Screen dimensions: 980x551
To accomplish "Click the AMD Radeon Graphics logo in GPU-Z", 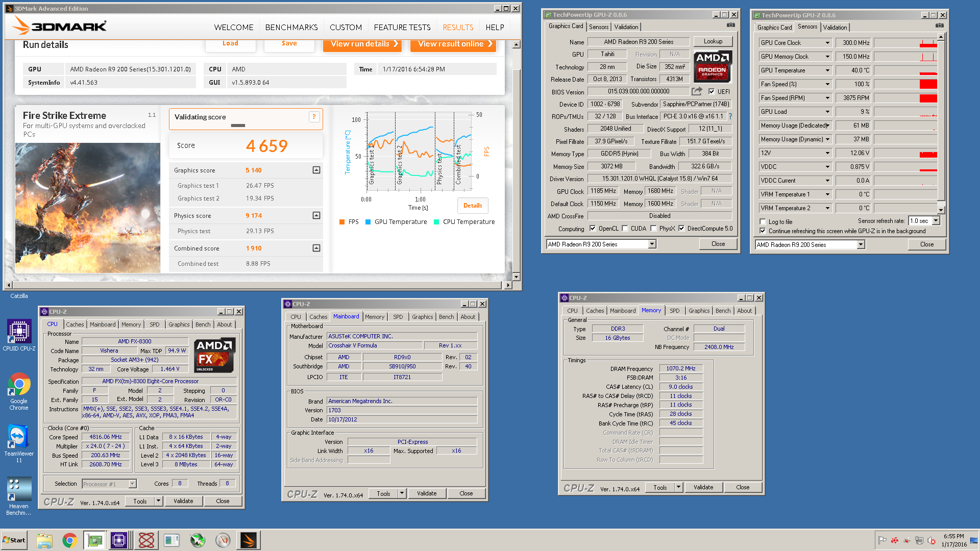I will coord(712,66).
